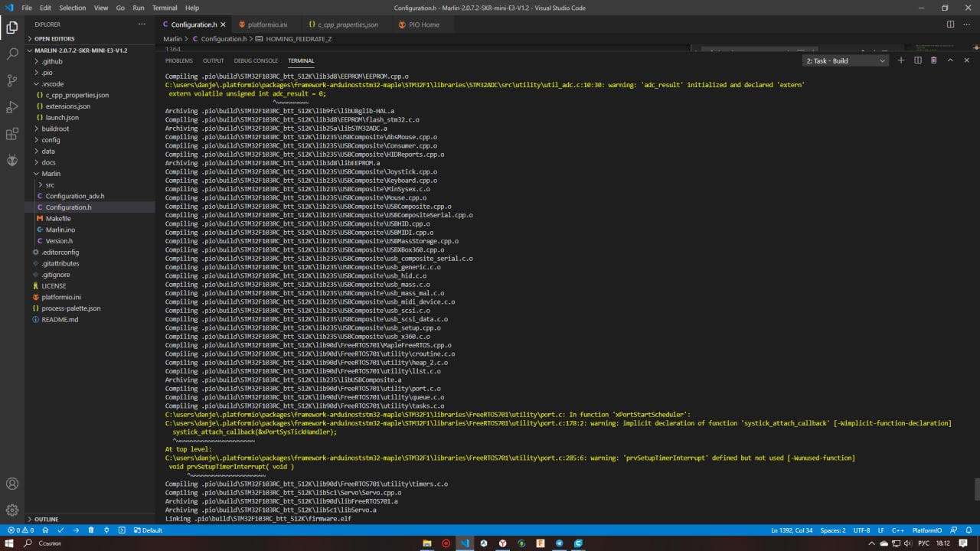980x551 pixels.
Task: Maximize the panel with the up chevron
Action: tap(950, 60)
